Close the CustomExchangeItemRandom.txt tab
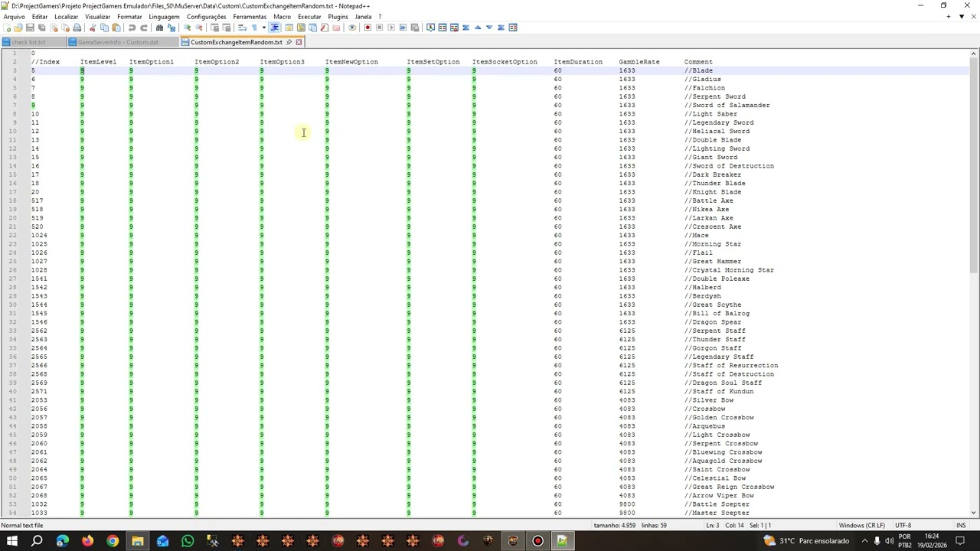This screenshot has width=980, height=551. [x=299, y=42]
